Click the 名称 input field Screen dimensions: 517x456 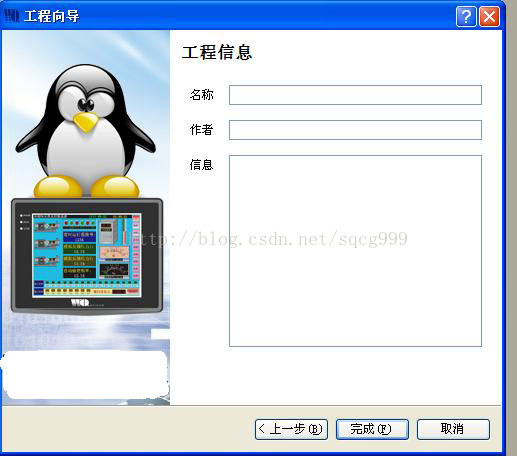click(x=355, y=95)
